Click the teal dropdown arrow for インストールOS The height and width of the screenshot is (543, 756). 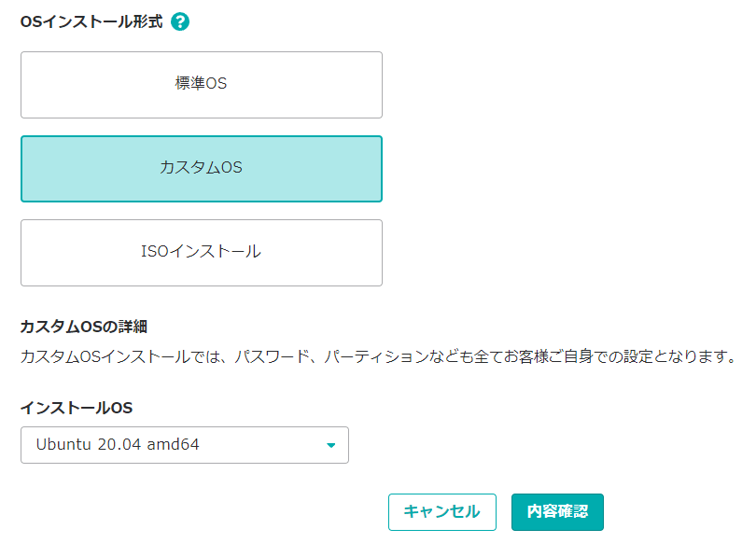pyautogui.click(x=330, y=445)
